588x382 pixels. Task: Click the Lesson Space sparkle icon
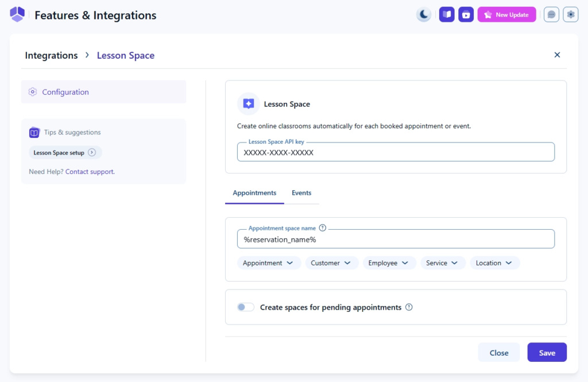[x=249, y=104]
